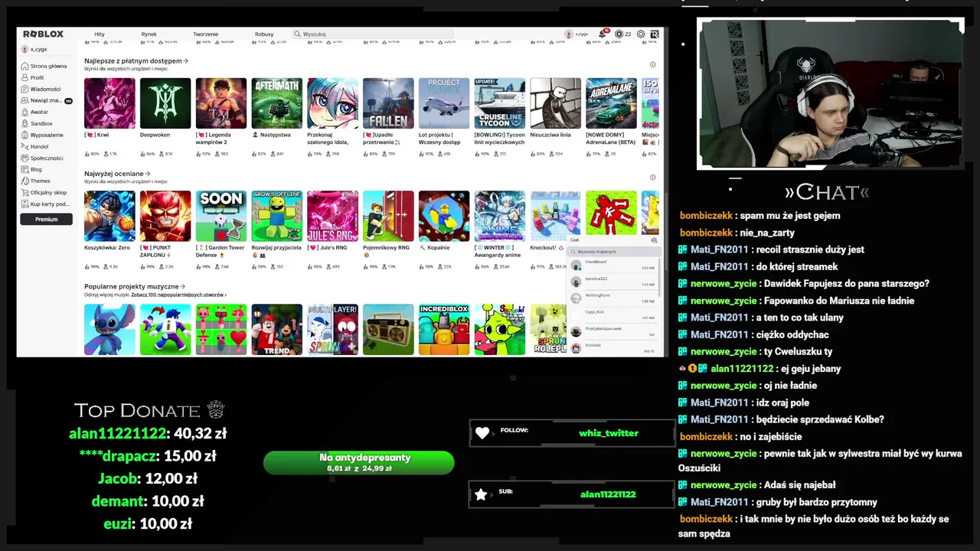The height and width of the screenshot is (551, 980).
Task: Open the Incrediblox game thumbnail
Action: tap(444, 330)
